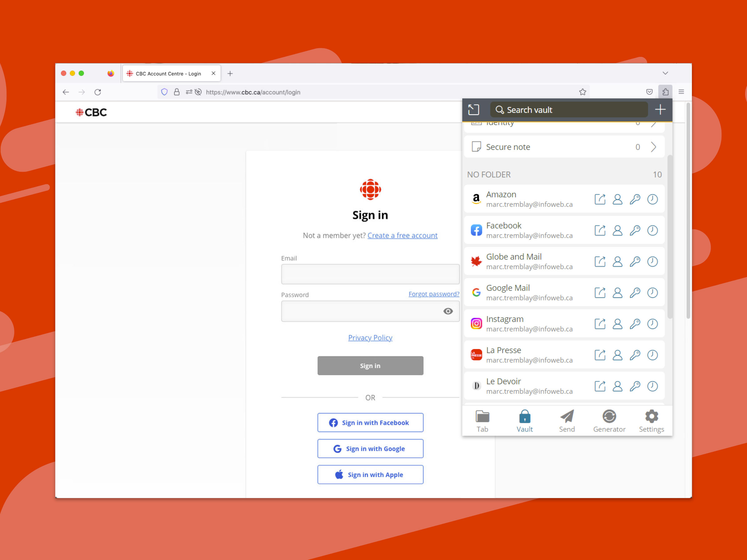Copy username for Globe and Mail
The width and height of the screenshot is (747, 560).
pyautogui.click(x=617, y=262)
